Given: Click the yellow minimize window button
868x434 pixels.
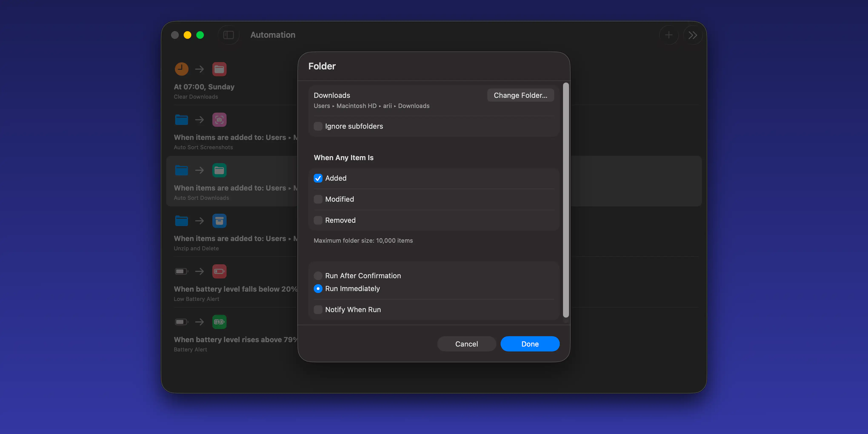Looking at the screenshot, I should click(187, 35).
